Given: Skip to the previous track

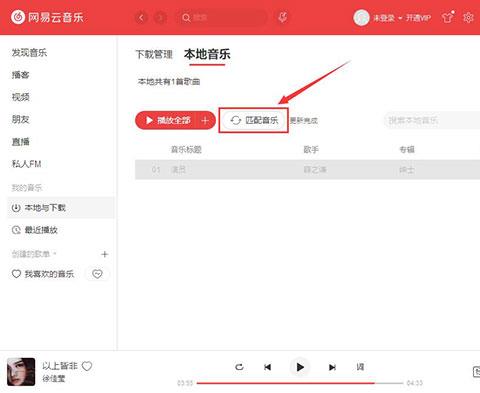Looking at the screenshot, I should point(267,367).
